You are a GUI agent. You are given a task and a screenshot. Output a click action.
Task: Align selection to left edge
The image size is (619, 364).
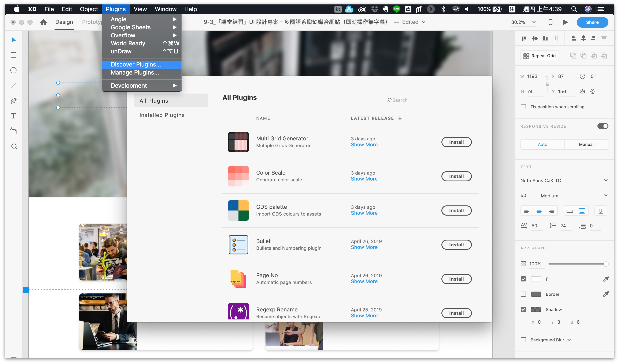click(573, 38)
